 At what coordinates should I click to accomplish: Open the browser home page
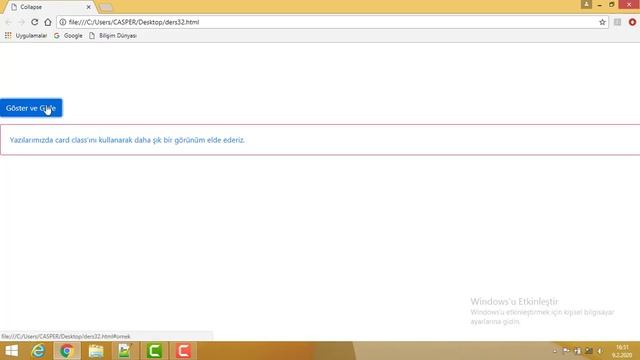point(48,22)
